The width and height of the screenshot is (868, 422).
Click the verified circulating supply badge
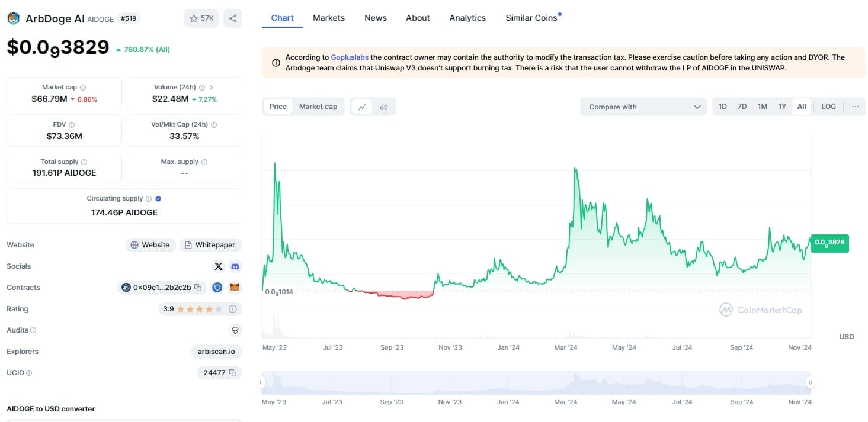pos(158,199)
